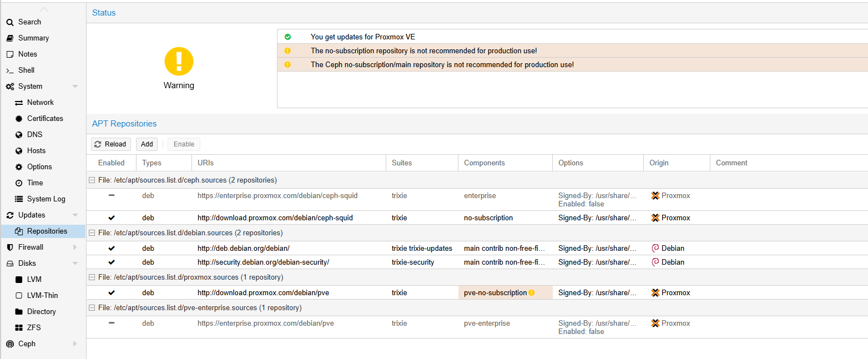Collapse the System menu section arrow
Screen dimensions: 868x359
coord(75,87)
